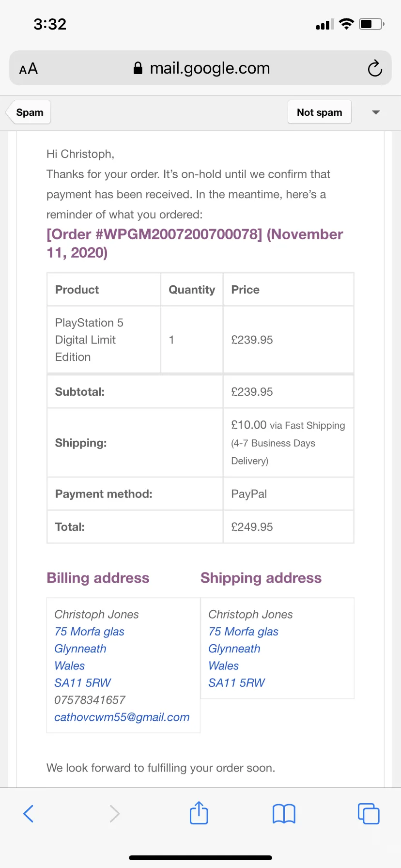Tap the shipping address Wales link
The width and height of the screenshot is (401, 868).
click(x=223, y=666)
